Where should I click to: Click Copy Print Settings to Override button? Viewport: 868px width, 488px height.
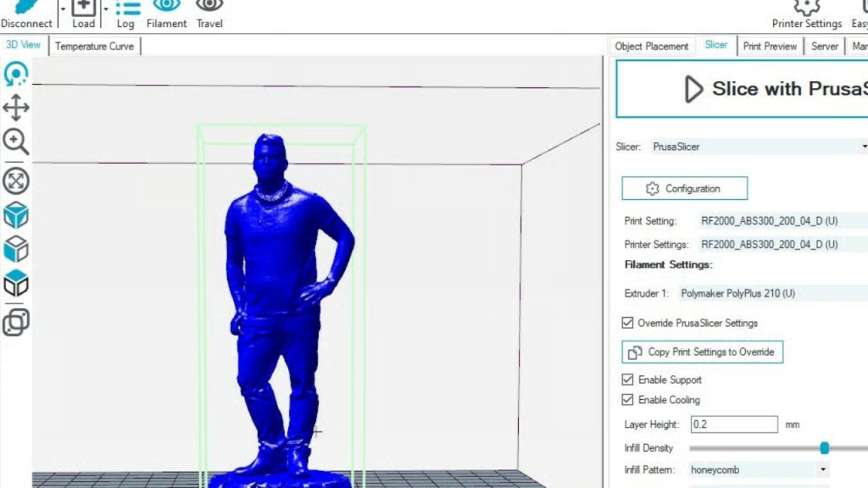click(x=702, y=352)
